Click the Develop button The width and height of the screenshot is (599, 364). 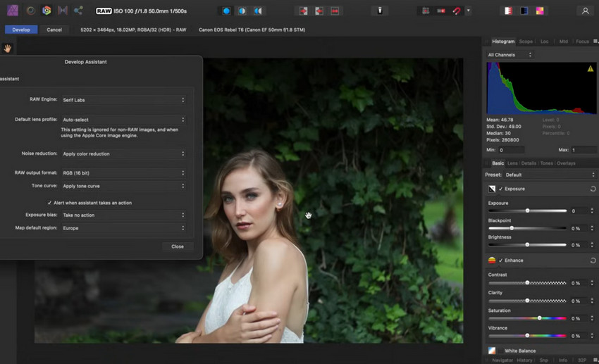coord(21,30)
